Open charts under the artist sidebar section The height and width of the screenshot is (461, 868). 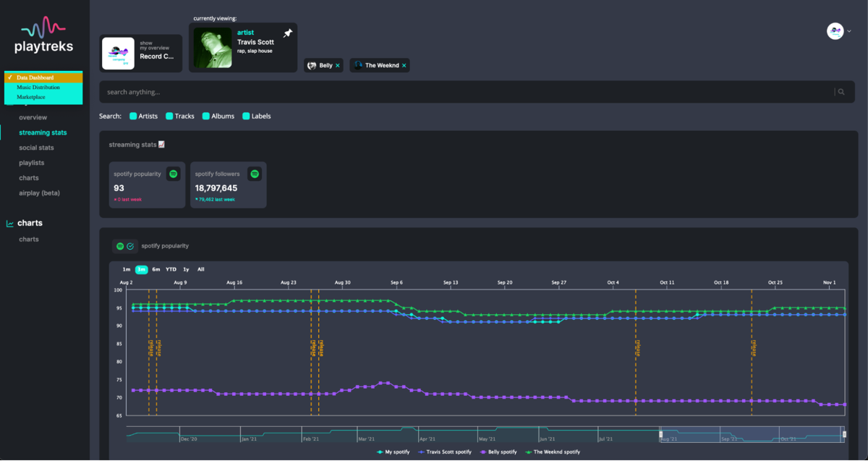tap(29, 178)
